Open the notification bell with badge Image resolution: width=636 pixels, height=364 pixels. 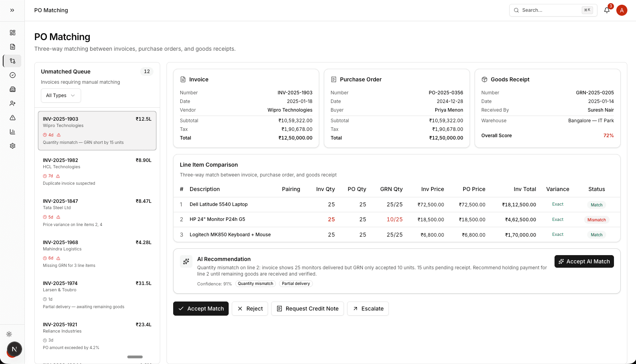point(606,10)
